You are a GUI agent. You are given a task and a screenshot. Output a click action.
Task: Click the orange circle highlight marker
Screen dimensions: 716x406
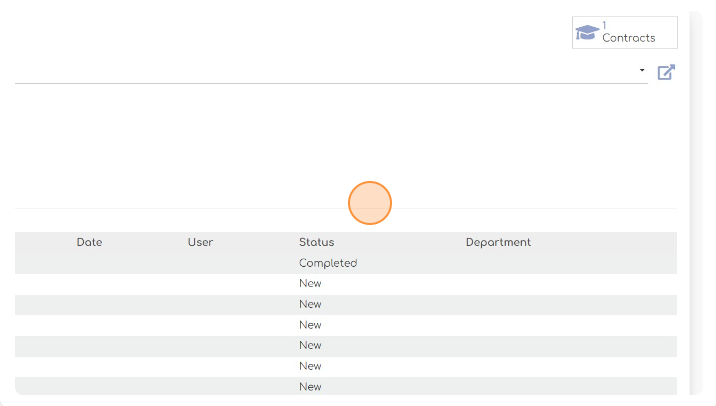coord(370,203)
